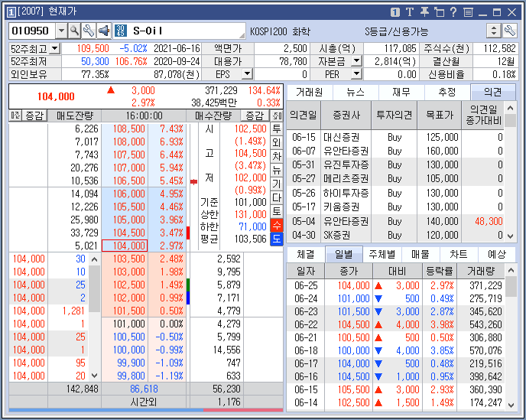Switch to the 거래원 tab
This screenshot has width=526, height=420.
(x=310, y=92)
